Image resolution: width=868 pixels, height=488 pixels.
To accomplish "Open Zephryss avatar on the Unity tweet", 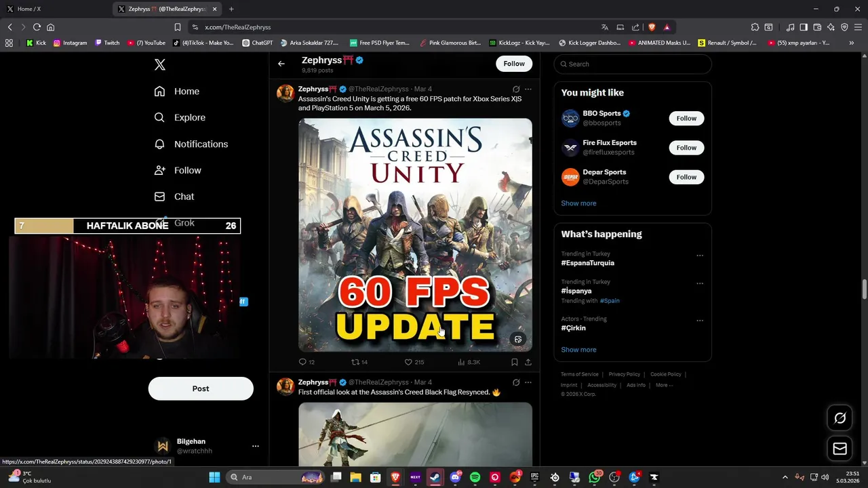I will (x=285, y=93).
